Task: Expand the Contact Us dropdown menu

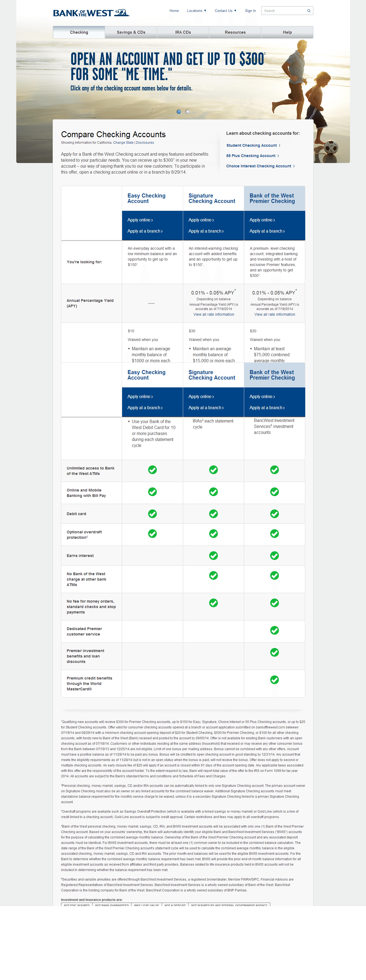Action: pyautogui.click(x=225, y=11)
